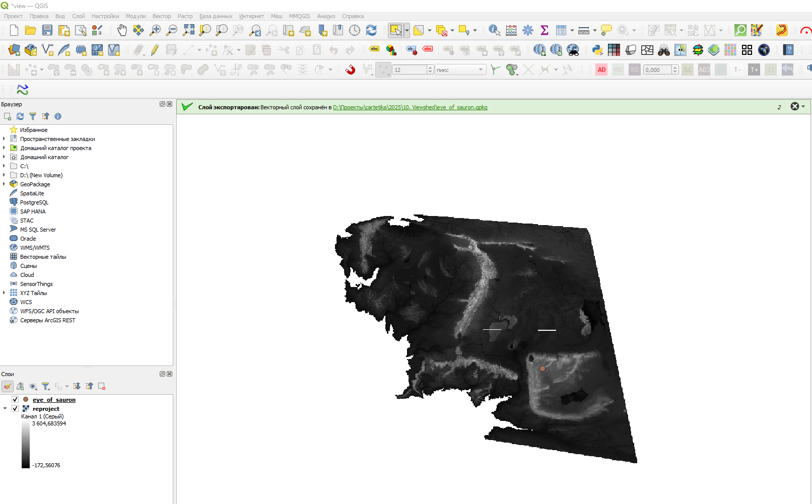Viewport: 812px width, 504px height.
Task: Open a project using the folder icon
Action: (30, 30)
